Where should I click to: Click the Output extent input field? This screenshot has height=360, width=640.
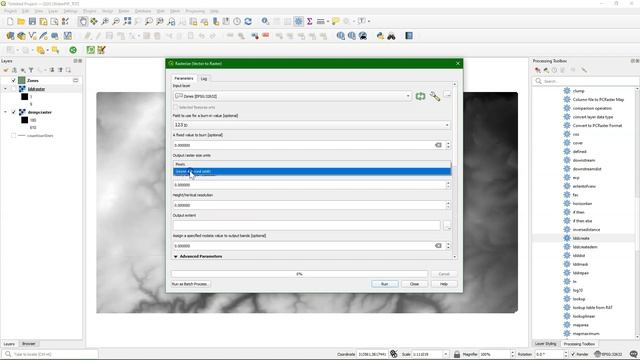click(x=307, y=226)
